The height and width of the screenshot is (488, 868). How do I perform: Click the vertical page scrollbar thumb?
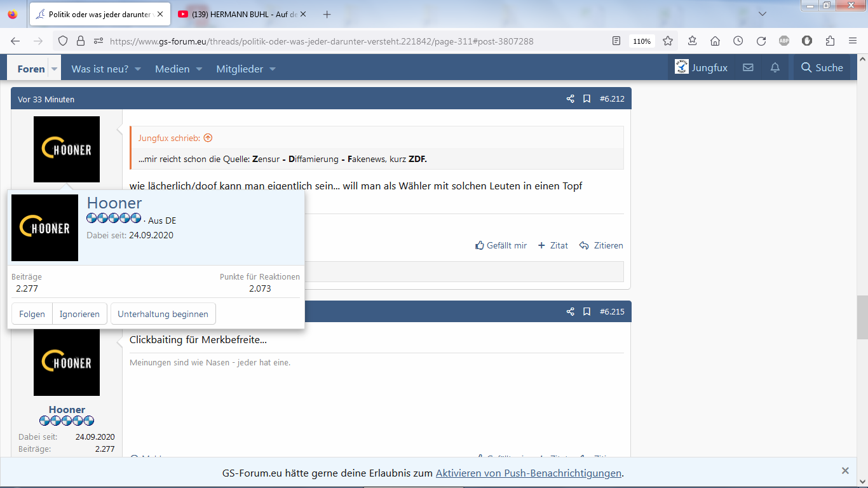pos(862,316)
